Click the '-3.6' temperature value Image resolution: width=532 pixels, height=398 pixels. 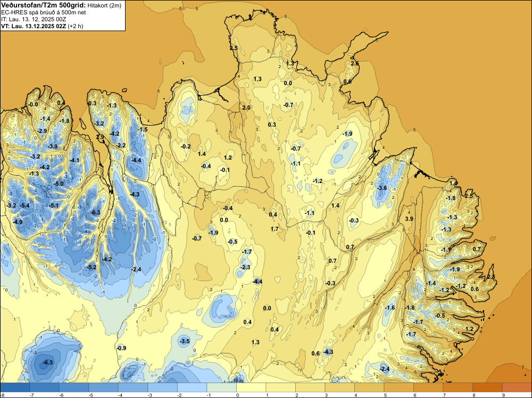coord(381,188)
